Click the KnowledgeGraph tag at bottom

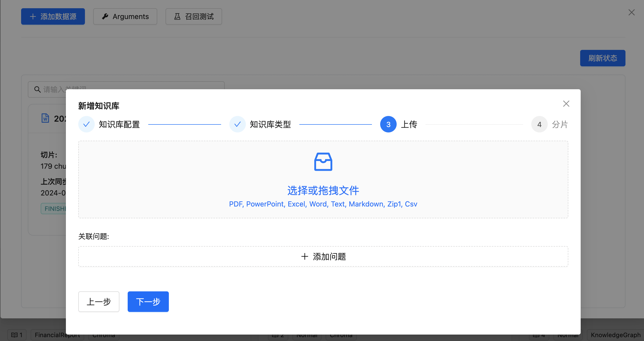pyautogui.click(x=615, y=335)
